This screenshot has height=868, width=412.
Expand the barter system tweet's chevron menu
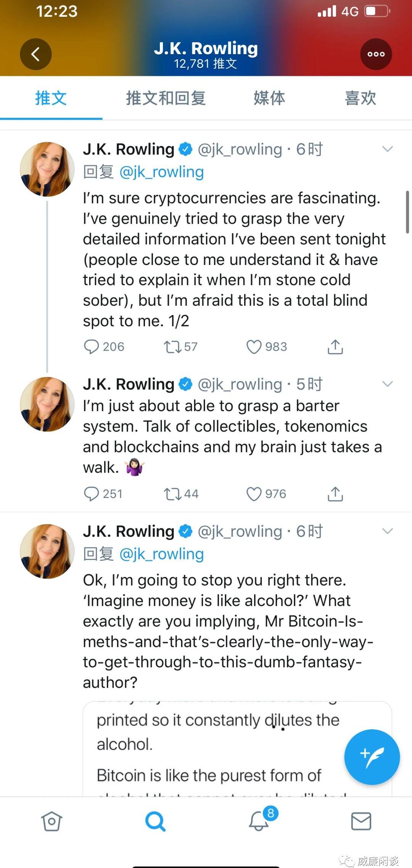[x=387, y=384]
